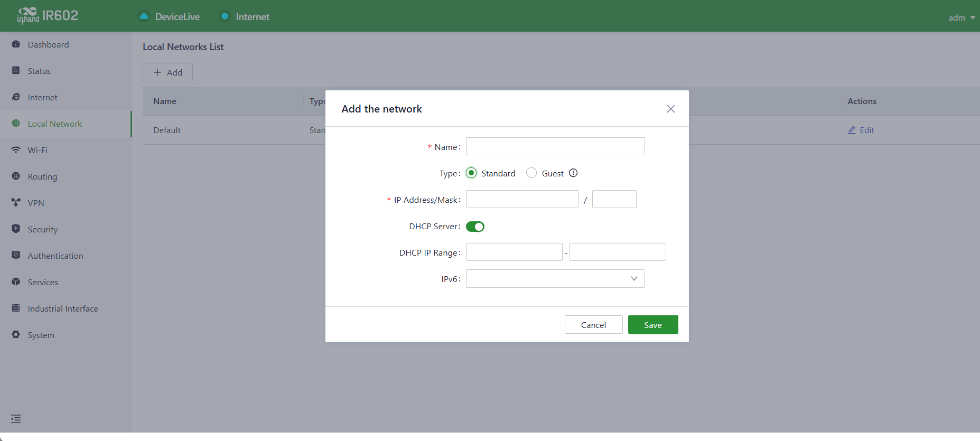Click the Local Networks List heading
Screen dimensions: 980x441
click(183, 47)
